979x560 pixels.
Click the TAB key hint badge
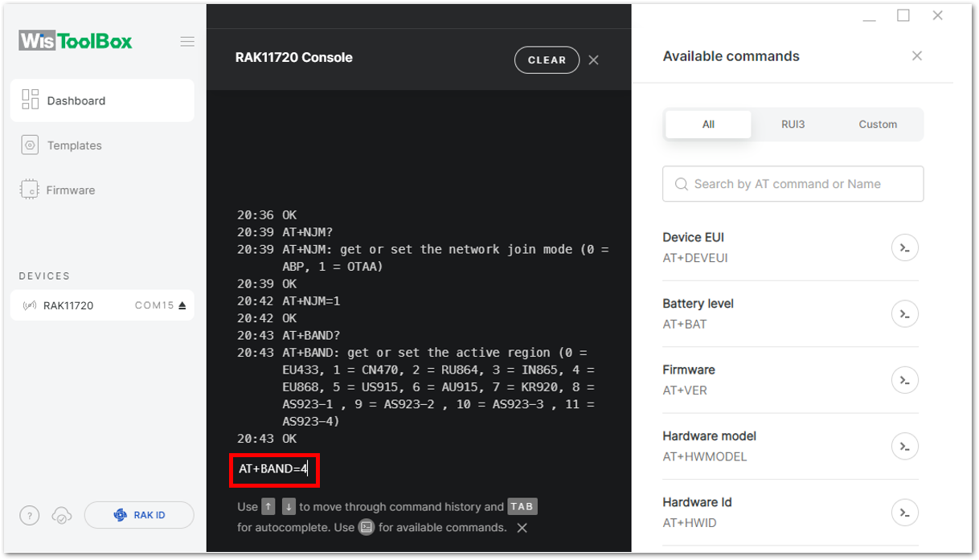pos(522,507)
